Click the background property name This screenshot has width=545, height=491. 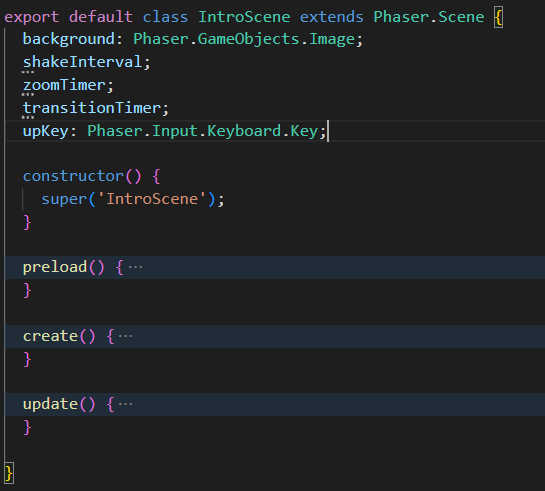[68, 39]
